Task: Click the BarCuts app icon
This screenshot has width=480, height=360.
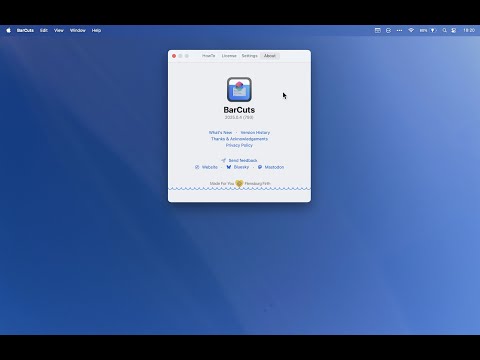Action: pyautogui.click(x=239, y=89)
